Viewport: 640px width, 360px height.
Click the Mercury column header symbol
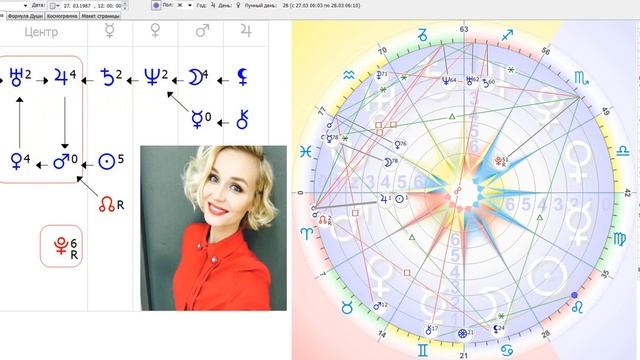tap(109, 31)
